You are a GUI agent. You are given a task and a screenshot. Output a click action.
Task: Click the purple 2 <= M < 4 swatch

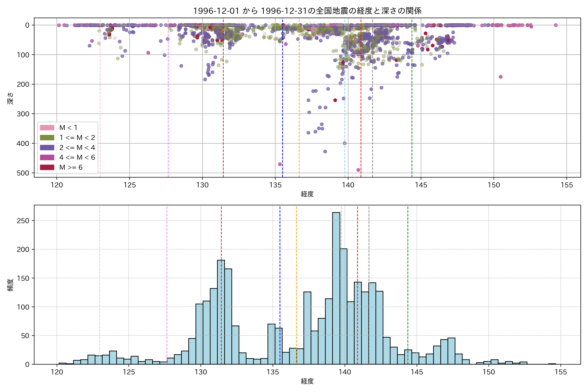click(x=47, y=147)
